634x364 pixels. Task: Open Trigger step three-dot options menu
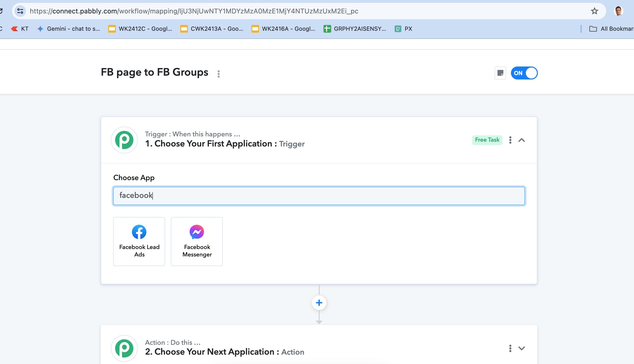(x=510, y=140)
